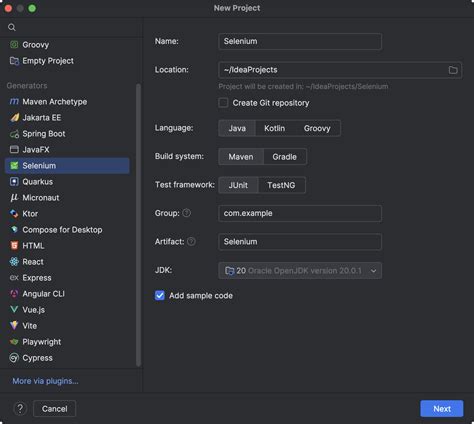Click the Express ex icon

pyautogui.click(x=14, y=277)
